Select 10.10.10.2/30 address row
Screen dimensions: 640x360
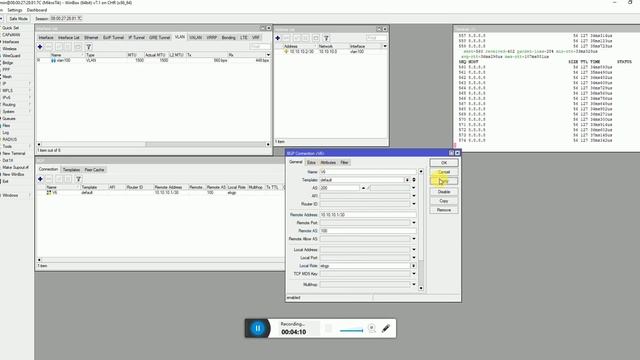(331, 52)
